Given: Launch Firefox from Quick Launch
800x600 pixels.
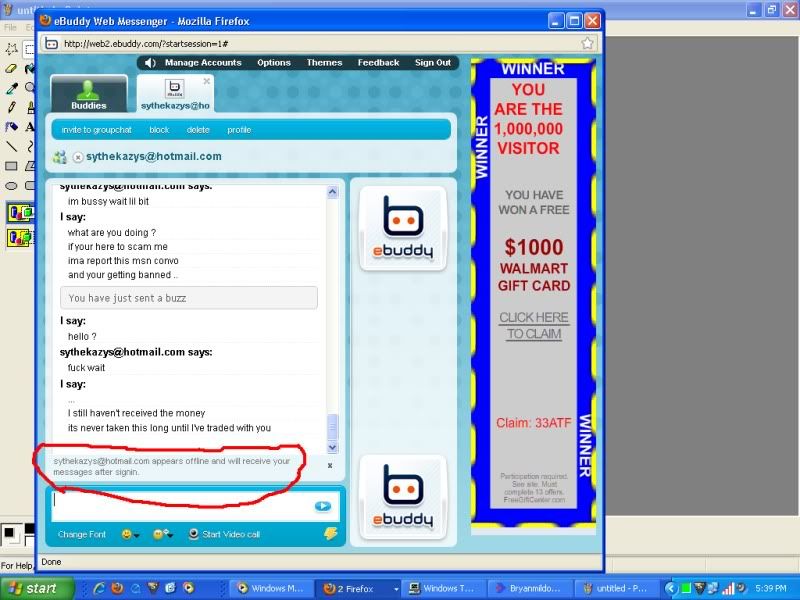Looking at the screenshot, I should [117, 588].
